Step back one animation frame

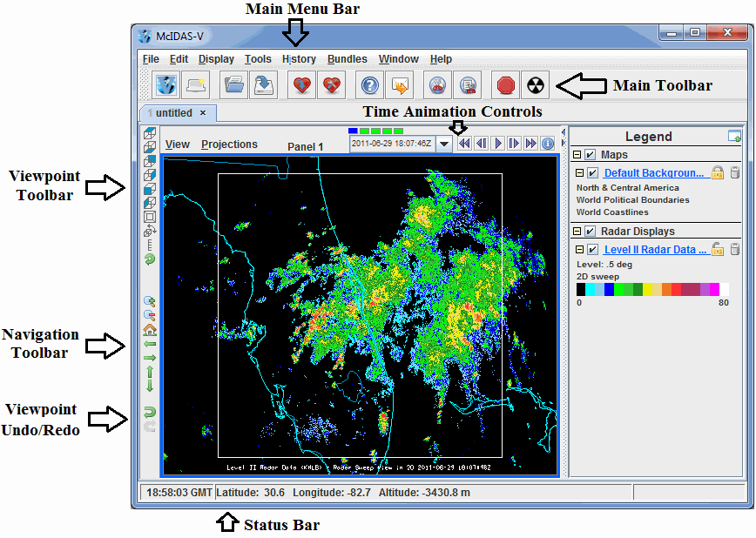coord(481,144)
